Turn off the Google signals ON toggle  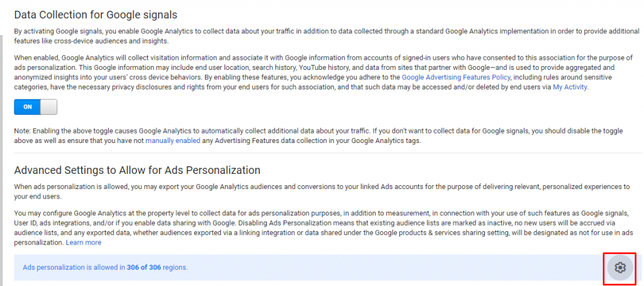point(35,107)
